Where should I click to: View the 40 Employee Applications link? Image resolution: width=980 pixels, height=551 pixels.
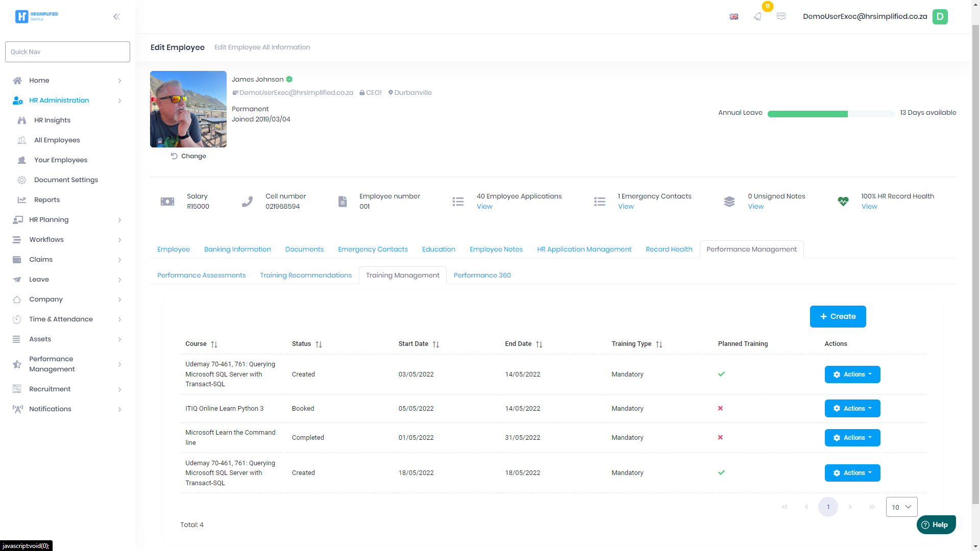[484, 207]
